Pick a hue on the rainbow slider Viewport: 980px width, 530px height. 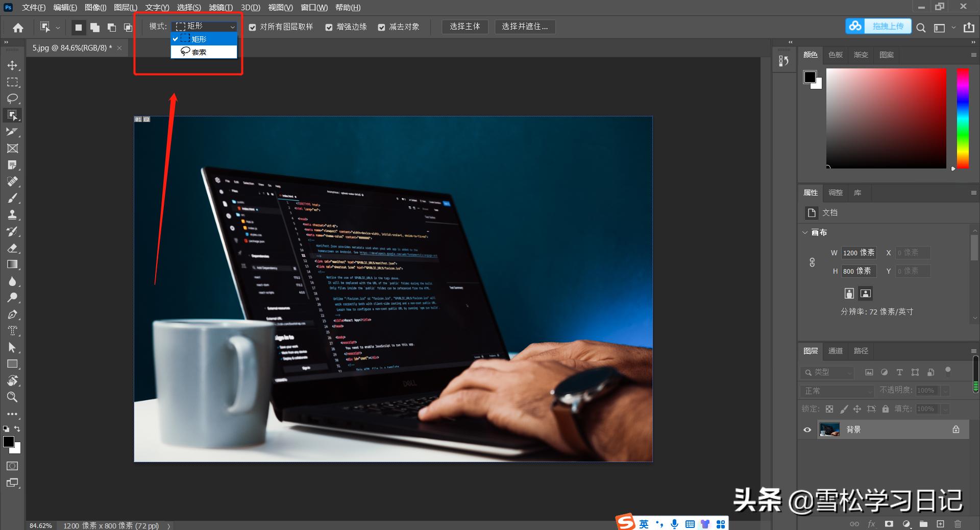tap(963, 118)
